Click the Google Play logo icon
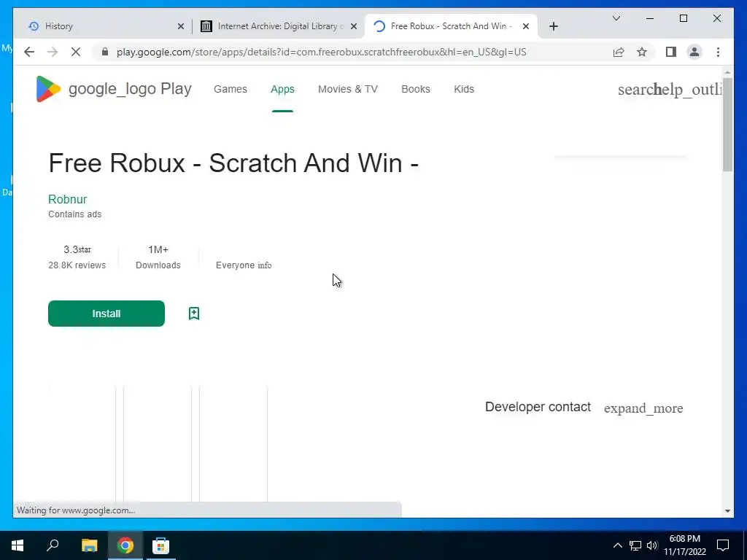Image resolution: width=747 pixels, height=560 pixels. click(x=48, y=89)
